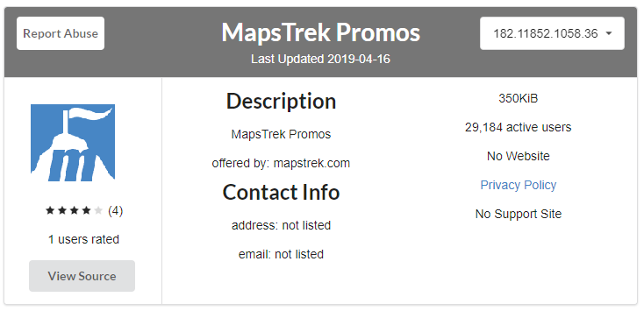This screenshot has width=644, height=318.
Task: Click the MapsTrek Promos extension logo
Action: tap(73, 143)
